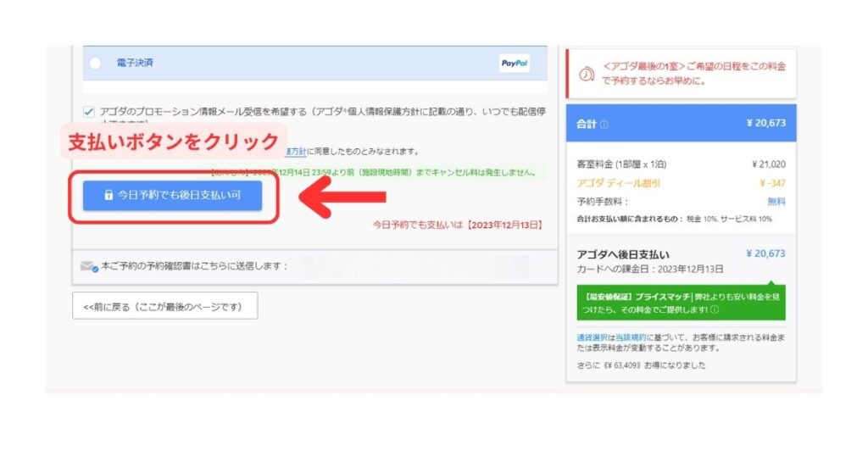
Task: Click the さらに ¥ 63,409 savings text
Action: click(641, 365)
